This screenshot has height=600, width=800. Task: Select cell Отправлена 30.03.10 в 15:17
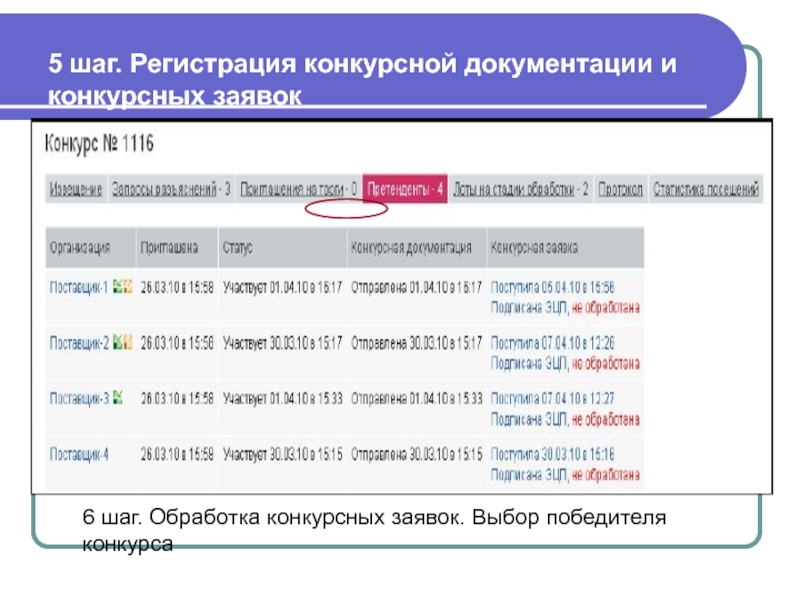416,343
